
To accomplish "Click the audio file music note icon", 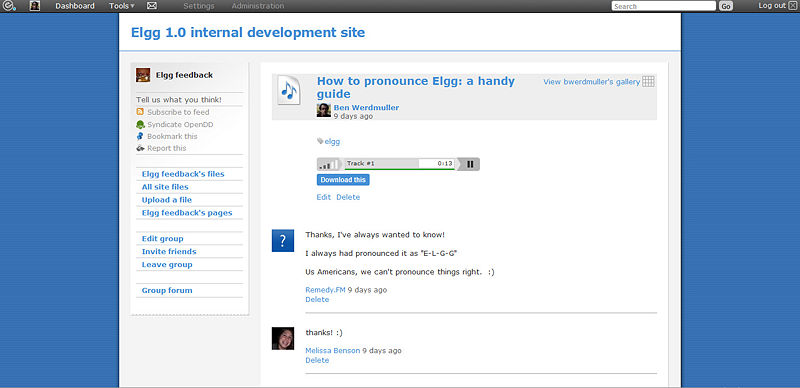I will click(289, 91).
